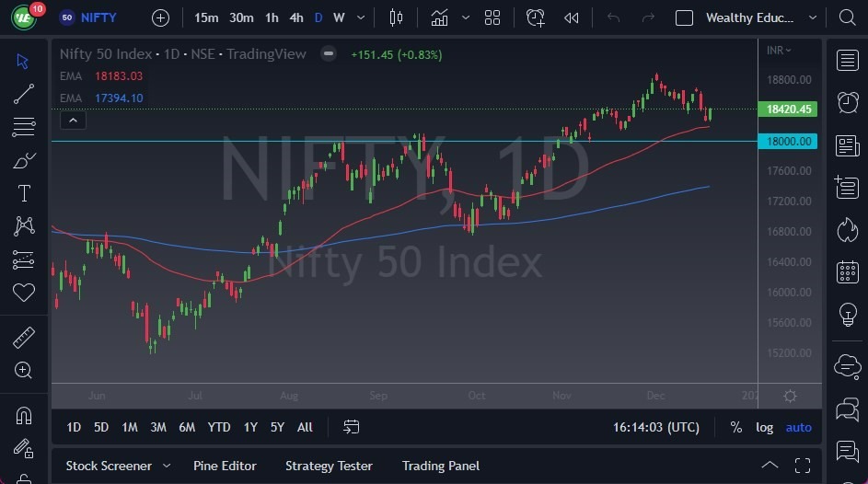This screenshot has width=868, height=484.
Task: Undo the last chart action
Action: pyautogui.click(x=613, y=17)
